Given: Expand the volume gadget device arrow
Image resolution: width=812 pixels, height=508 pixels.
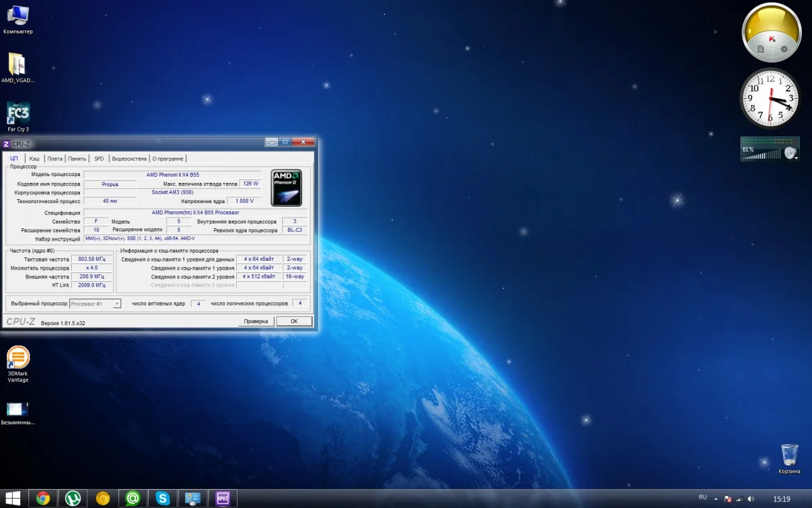Looking at the screenshot, I should pos(796,158).
